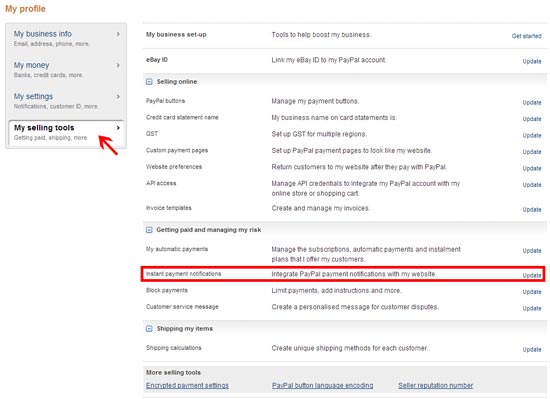Click 'Create unique shipping methods' description
The height and width of the screenshot is (399, 550).
[350, 348]
